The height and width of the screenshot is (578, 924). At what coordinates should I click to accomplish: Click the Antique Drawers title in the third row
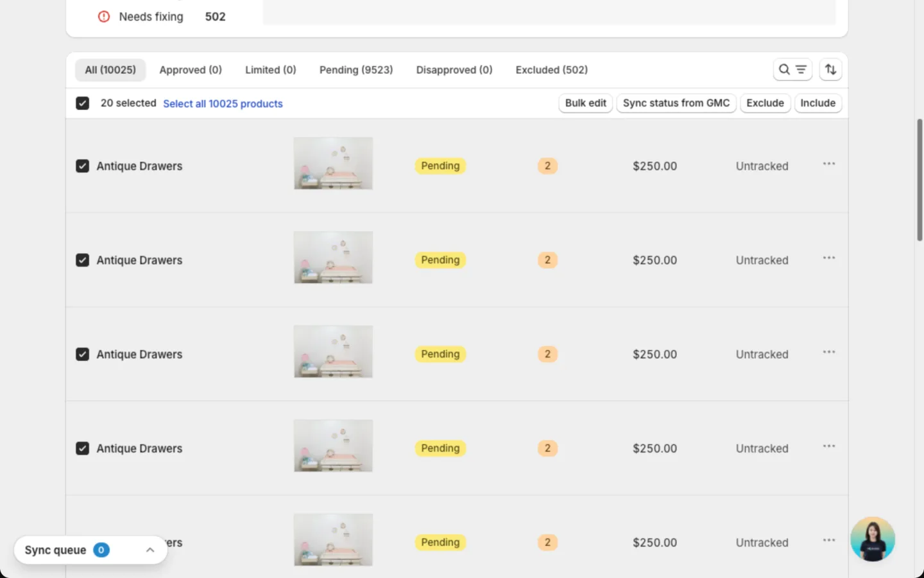(x=139, y=354)
